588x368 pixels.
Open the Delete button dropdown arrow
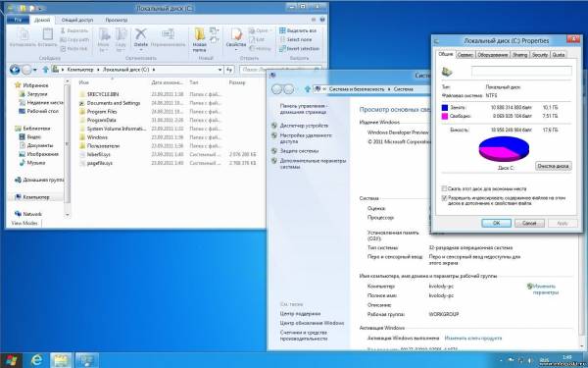140,50
